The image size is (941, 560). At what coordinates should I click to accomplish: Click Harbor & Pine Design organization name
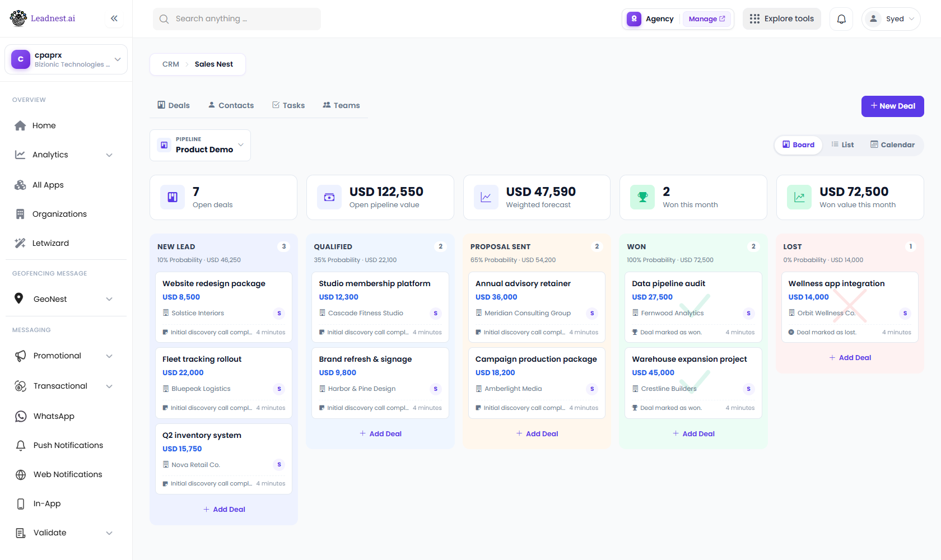coord(362,389)
